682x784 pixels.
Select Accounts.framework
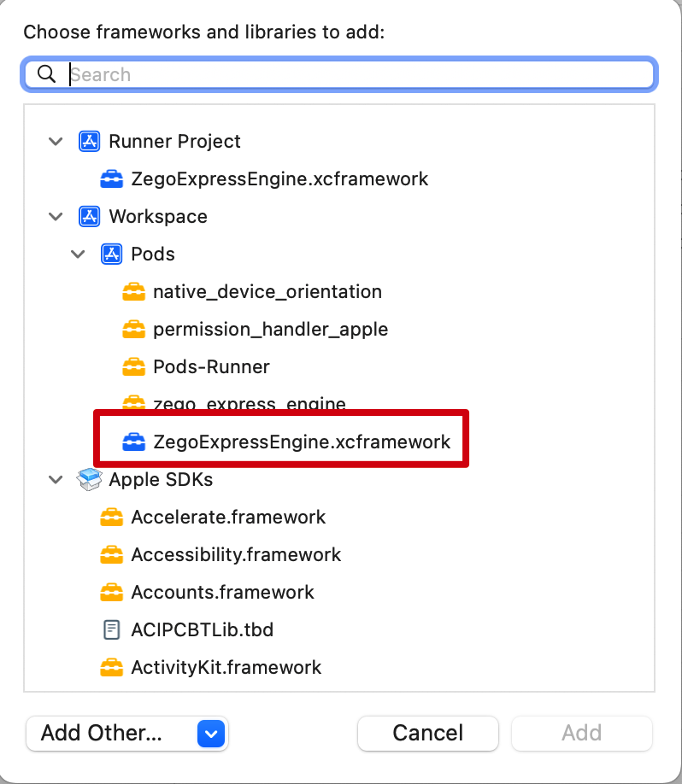click(222, 592)
